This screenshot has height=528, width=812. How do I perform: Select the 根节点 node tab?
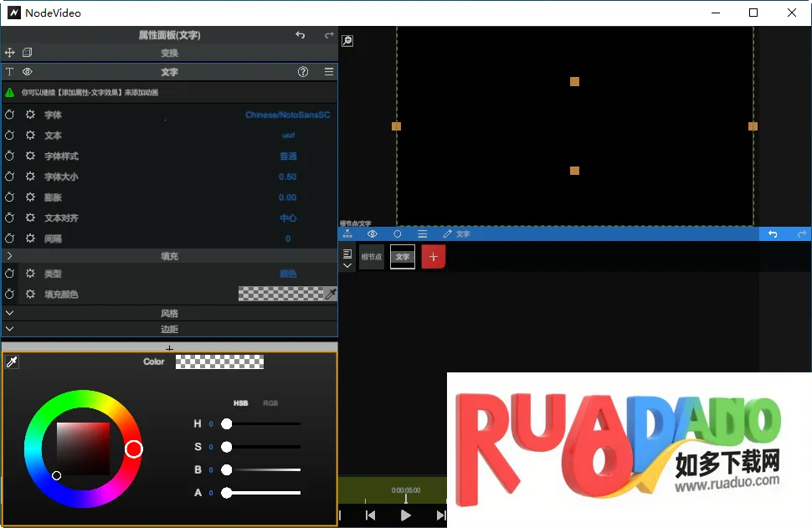[371, 257]
